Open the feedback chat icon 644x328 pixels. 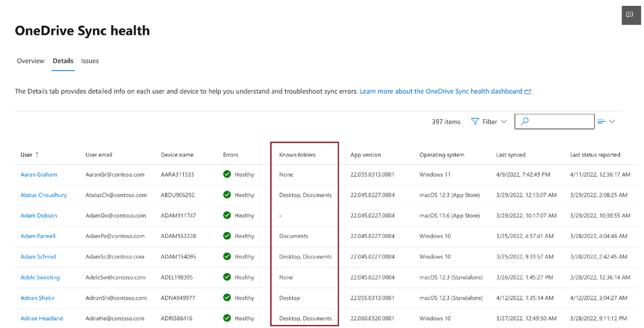630,15
